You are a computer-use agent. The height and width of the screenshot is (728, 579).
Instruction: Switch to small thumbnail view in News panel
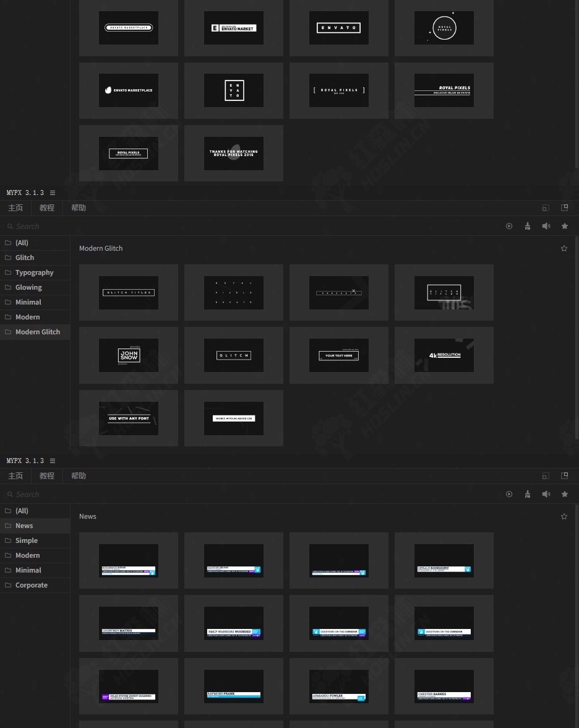click(x=546, y=475)
